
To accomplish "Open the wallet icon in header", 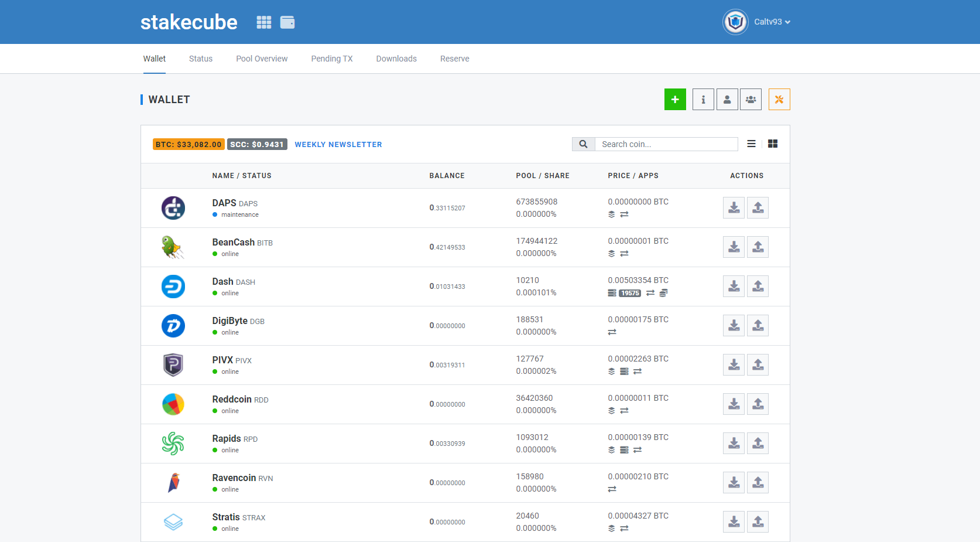I will point(287,22).
